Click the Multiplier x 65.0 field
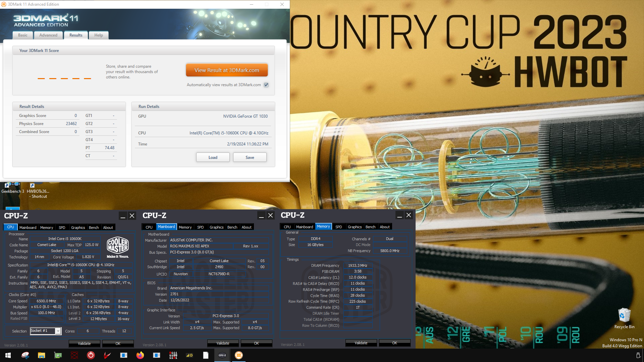This screenshot has width=644, height=362. click(46, 307)
